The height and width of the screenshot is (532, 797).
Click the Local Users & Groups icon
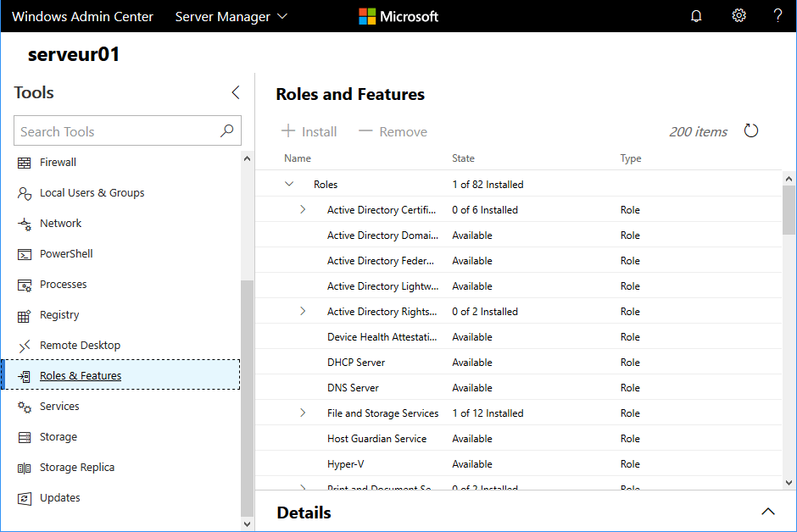tap(24, 193)
